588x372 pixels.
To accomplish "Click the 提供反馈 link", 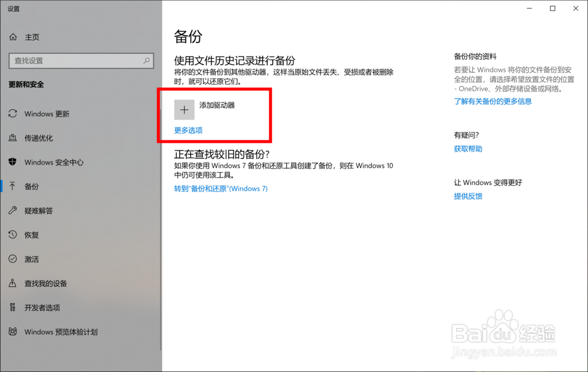I will 468,196.
